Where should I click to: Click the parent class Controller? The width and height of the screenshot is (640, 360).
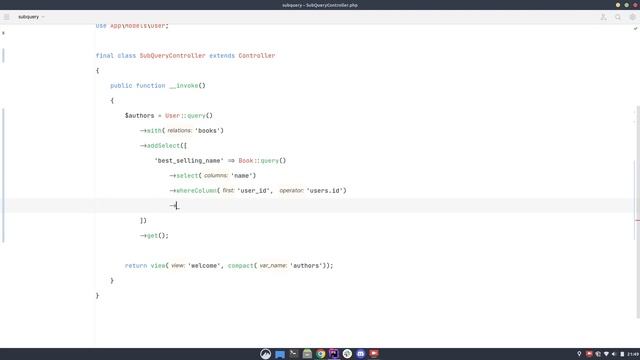(x=257, y=56)
